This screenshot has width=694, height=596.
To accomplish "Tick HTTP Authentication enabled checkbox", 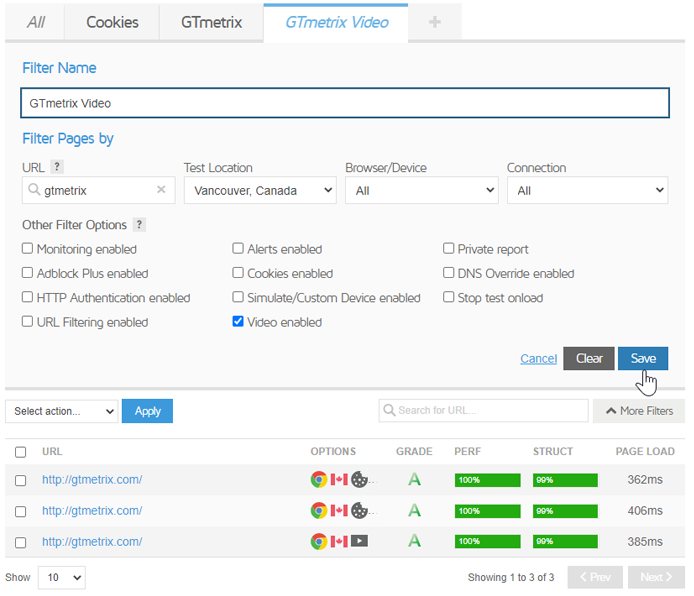I will click(x=27, y=296).
